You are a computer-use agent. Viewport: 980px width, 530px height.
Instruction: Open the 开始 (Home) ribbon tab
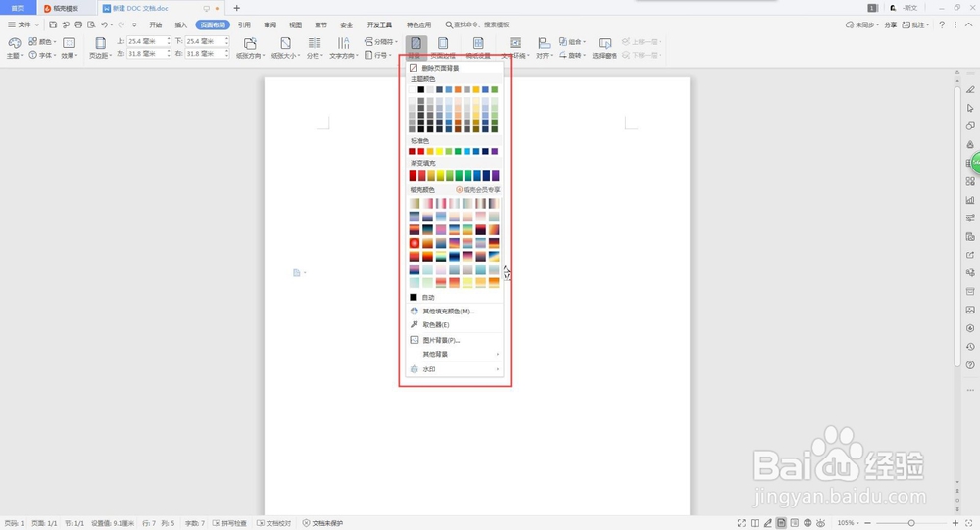click(x=156, y=25)
